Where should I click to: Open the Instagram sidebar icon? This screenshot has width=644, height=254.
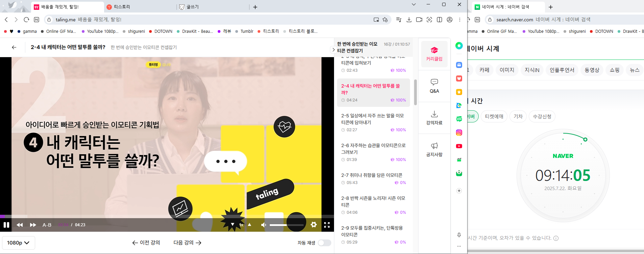coord(459,133)
